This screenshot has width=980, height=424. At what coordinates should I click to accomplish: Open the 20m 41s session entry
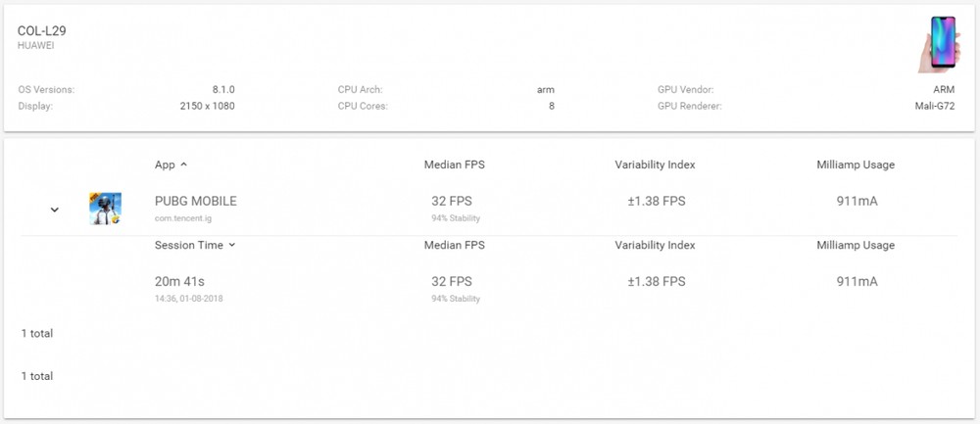(x=179, y=282)
